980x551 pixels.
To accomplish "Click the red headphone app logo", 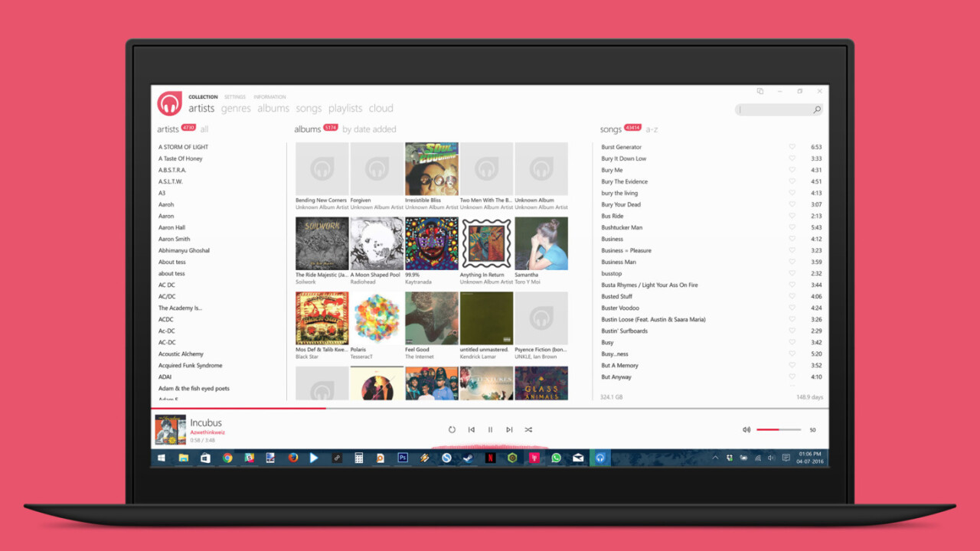I will tap(169, 103).
